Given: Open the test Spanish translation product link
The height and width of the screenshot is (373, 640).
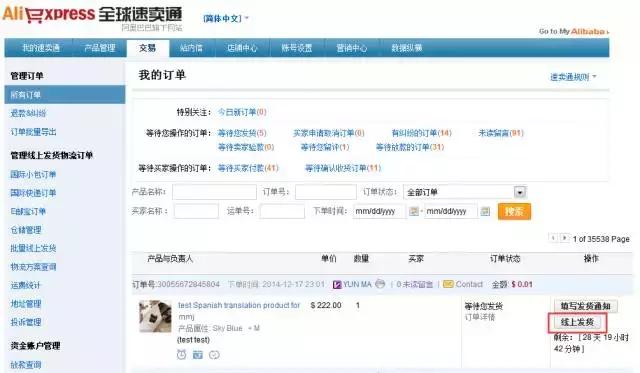Looking at the screenshot, I should [239, 311].
